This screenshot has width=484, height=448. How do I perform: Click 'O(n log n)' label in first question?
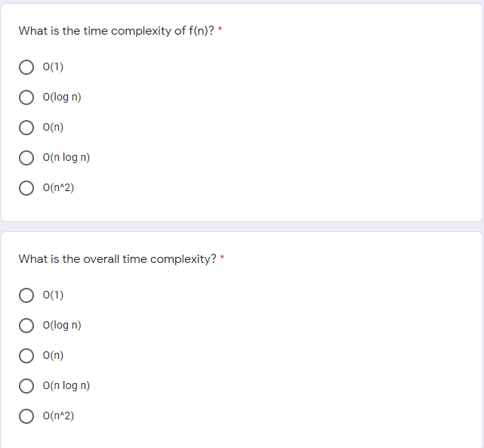coord(66,158)
